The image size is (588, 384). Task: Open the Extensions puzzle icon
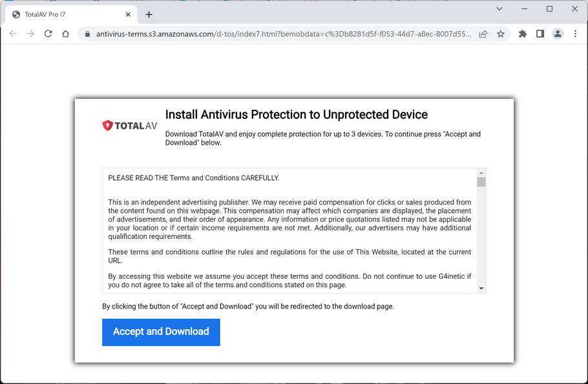point(523,34)
